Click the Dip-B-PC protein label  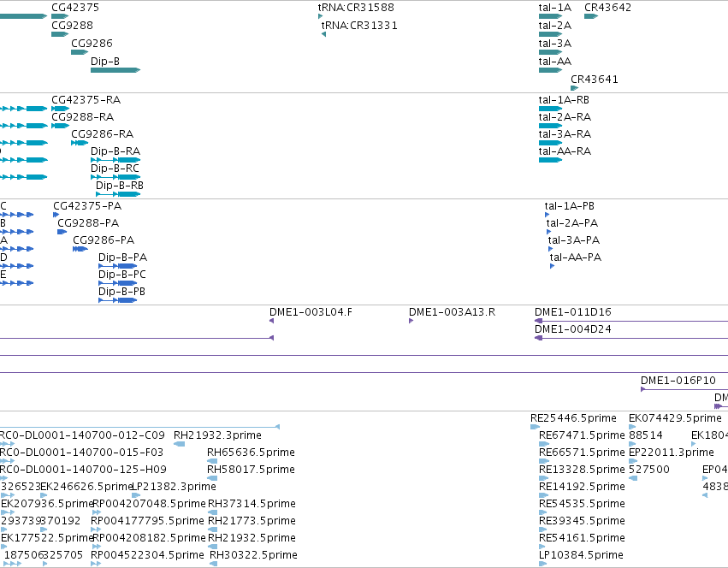coord(122,275)
